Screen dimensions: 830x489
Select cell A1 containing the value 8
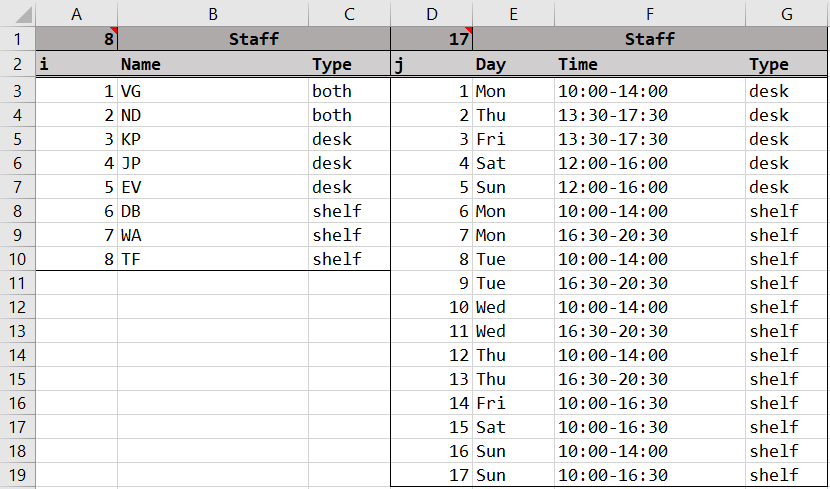click(x=76, y=40)
